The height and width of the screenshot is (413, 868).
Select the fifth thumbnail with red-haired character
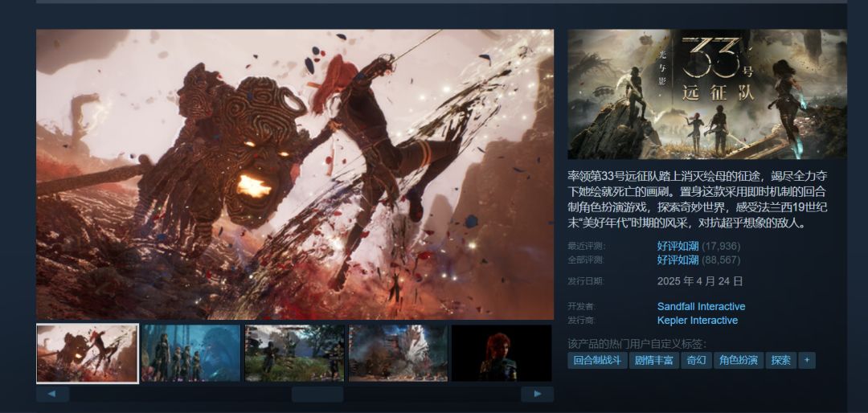[x=502, y=354]
